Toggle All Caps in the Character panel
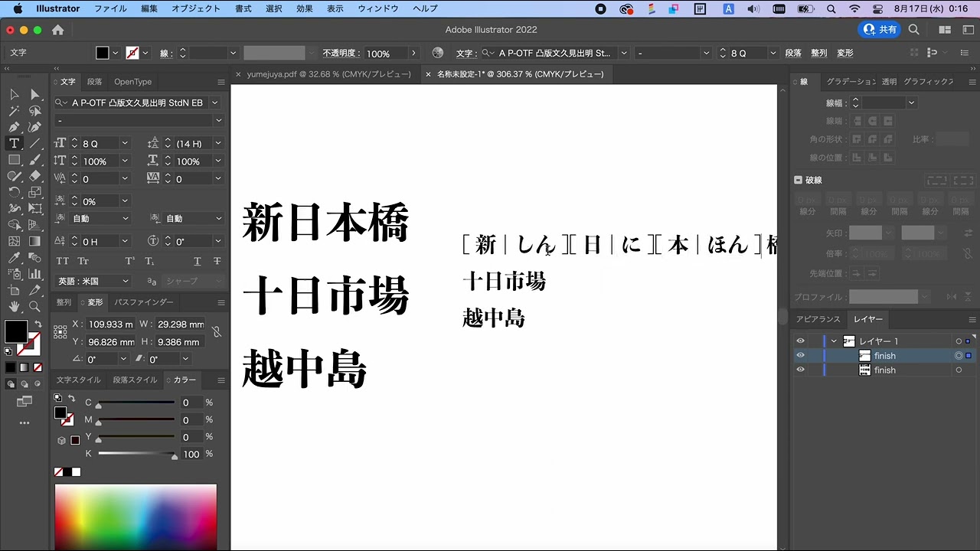Image resolution: width=980 pixels, height=551 pixels. 63,261
